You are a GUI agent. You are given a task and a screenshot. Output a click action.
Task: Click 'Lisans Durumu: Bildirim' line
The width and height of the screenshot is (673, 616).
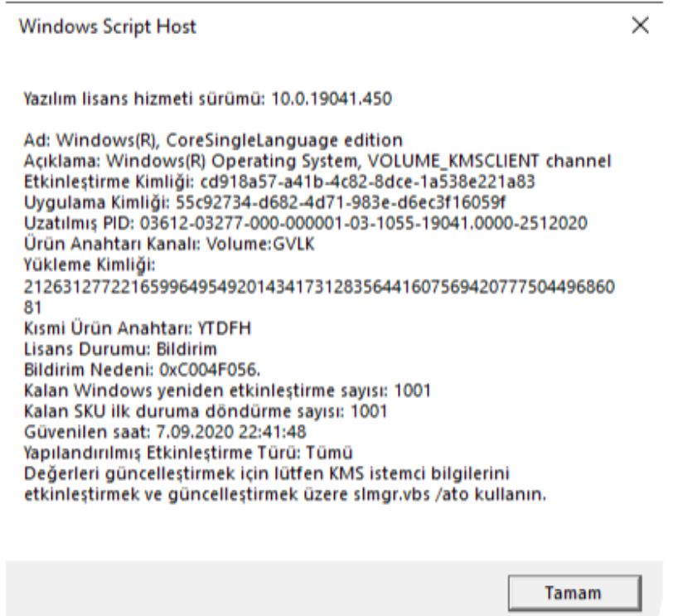pos(120,349)
